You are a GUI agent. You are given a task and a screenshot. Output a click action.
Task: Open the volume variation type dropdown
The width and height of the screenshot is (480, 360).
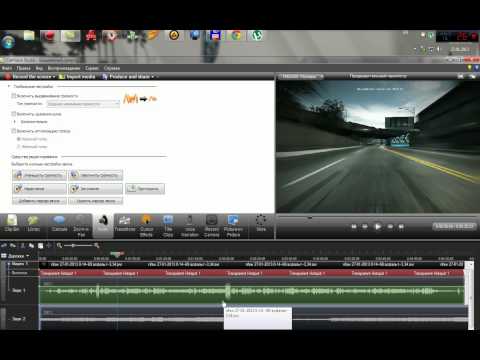coord(83,104)
